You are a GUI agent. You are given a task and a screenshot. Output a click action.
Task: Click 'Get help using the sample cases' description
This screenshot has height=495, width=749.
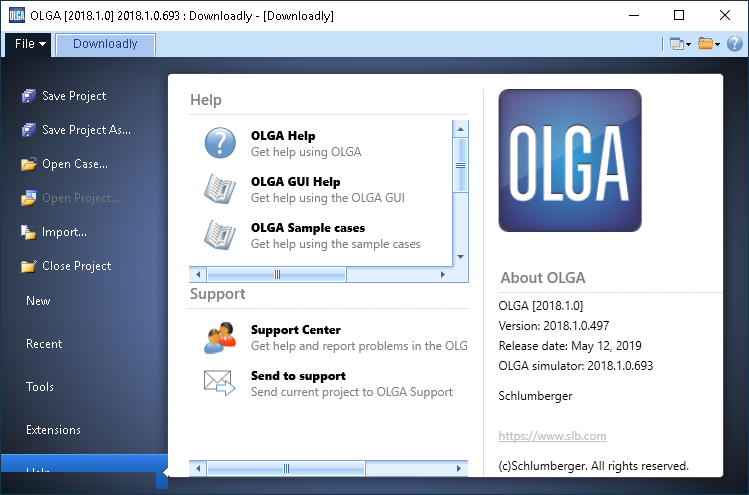pos(336,244)
